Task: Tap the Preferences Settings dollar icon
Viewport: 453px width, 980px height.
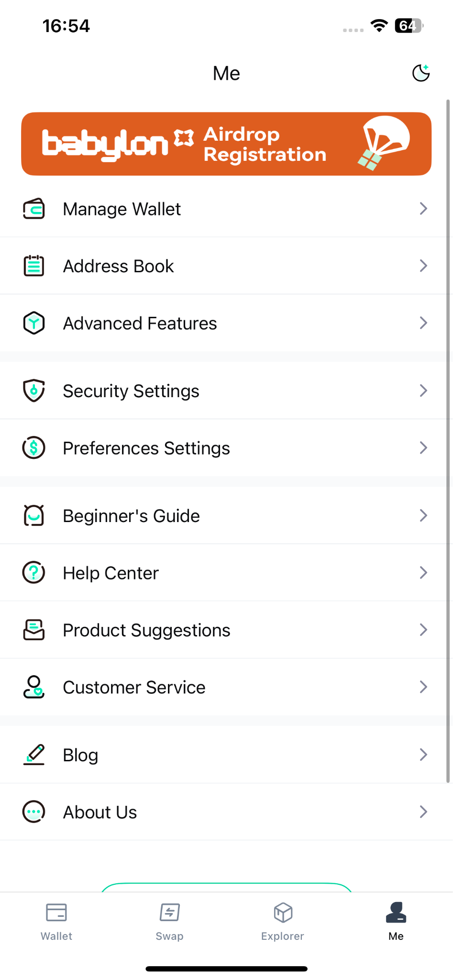Action: point(34,448)
